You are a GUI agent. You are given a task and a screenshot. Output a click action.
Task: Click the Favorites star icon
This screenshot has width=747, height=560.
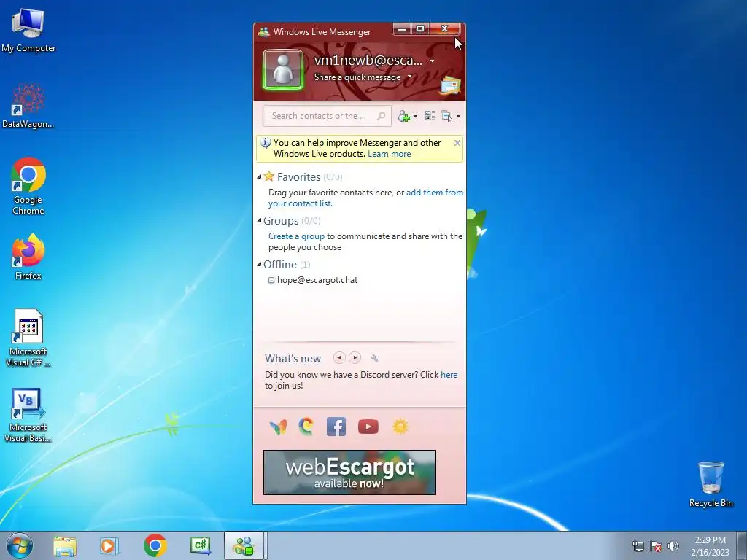point(269,176)
